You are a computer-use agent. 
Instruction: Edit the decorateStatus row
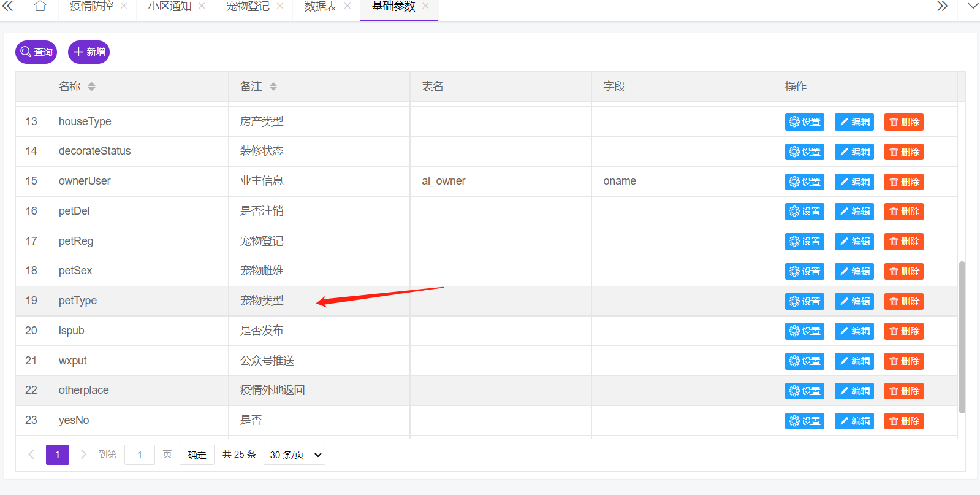click(854, 152)
